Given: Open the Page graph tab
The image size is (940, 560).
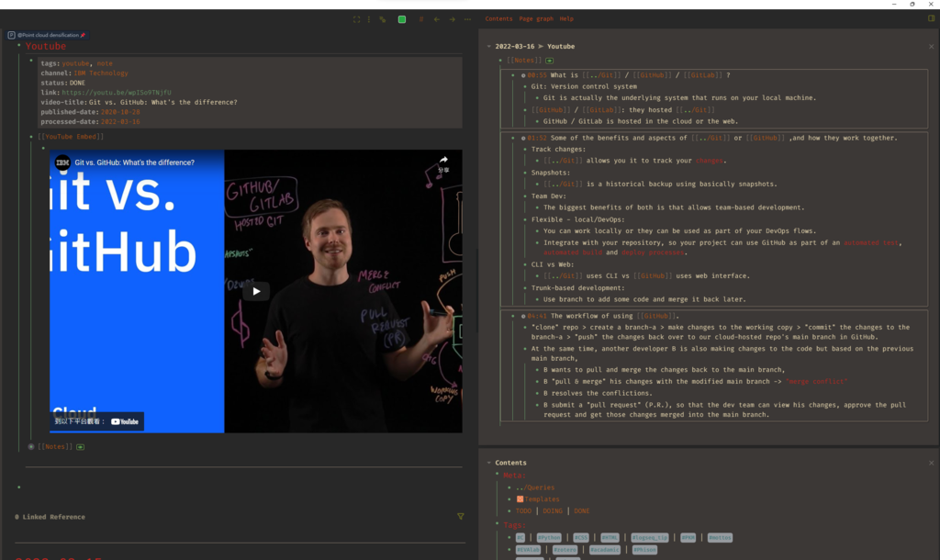Looking at the screenshot, I should click(536, 18).
